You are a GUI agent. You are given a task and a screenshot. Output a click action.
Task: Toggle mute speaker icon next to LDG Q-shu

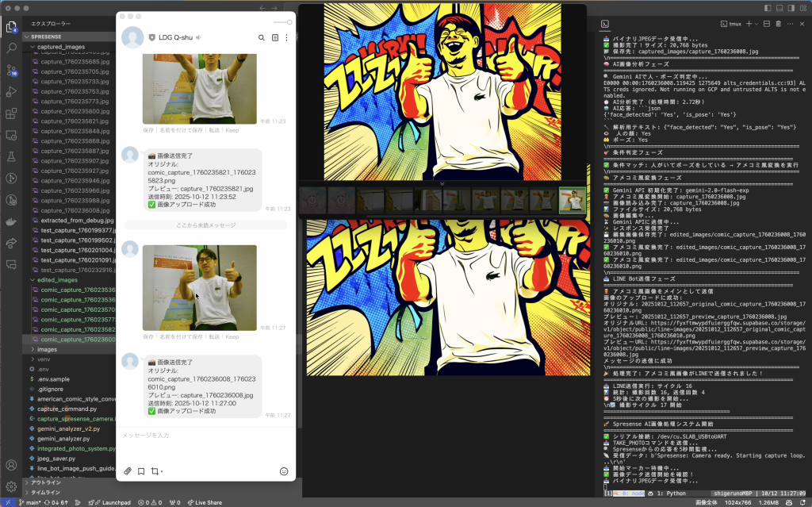point(198,37)
